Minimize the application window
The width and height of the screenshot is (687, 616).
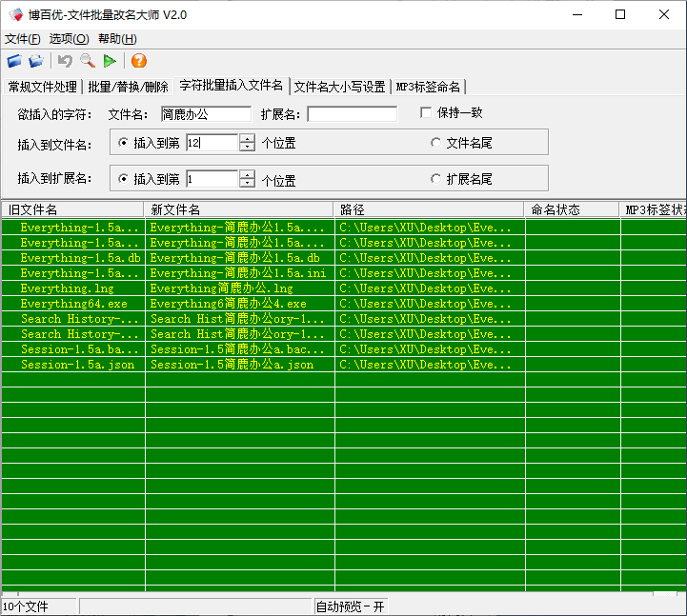tap(577, 15)
